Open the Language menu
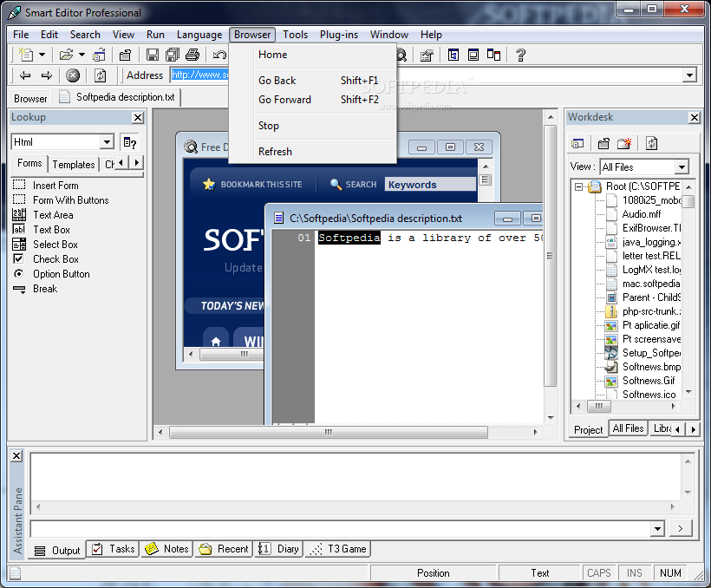 pyautogui.click(x=199, y=35)
